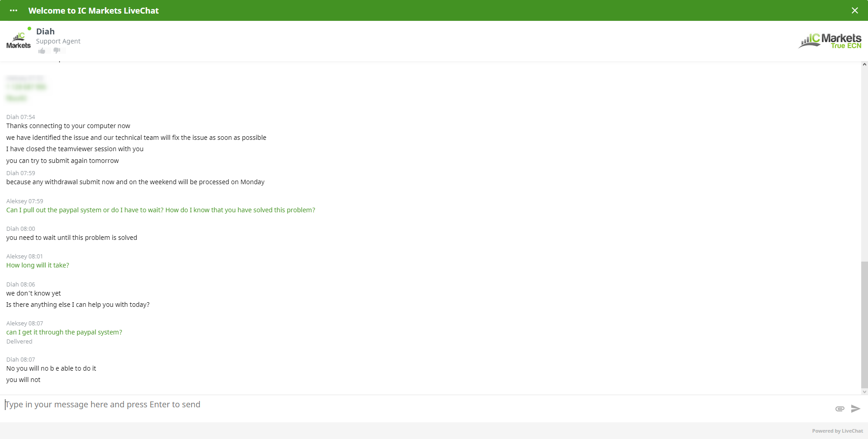This screenshot has width=868, height=439.
Task: Click the Welcome to IC Markets LiveChat title
Action: 94,10
